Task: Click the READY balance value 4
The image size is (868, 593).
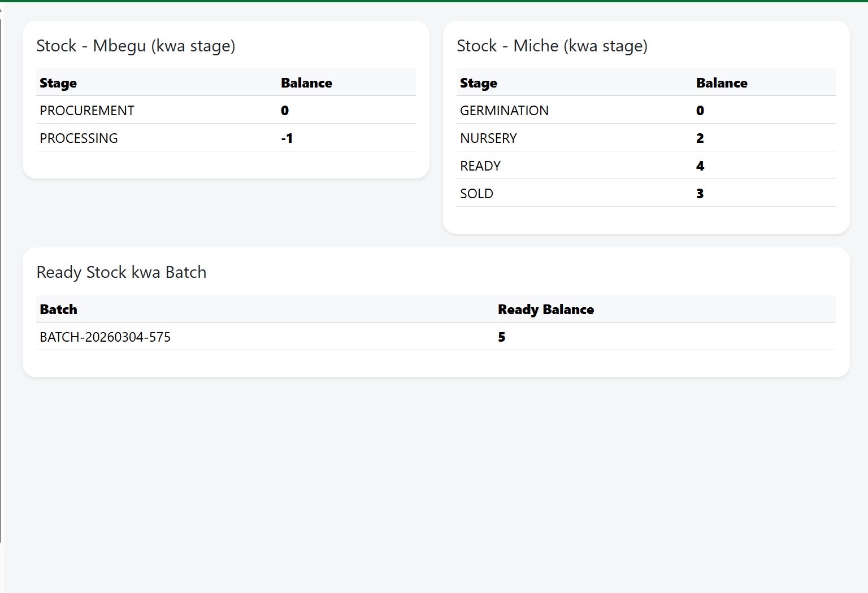Action: pos(700,166)
